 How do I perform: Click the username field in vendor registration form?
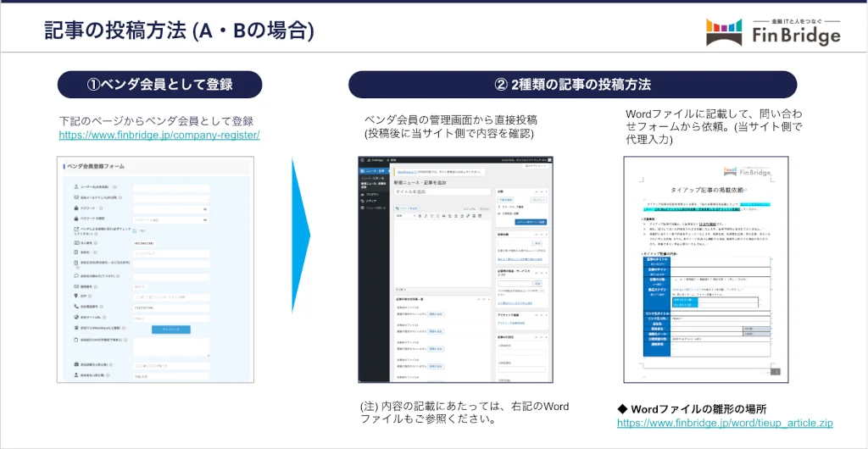coord(170,188)
